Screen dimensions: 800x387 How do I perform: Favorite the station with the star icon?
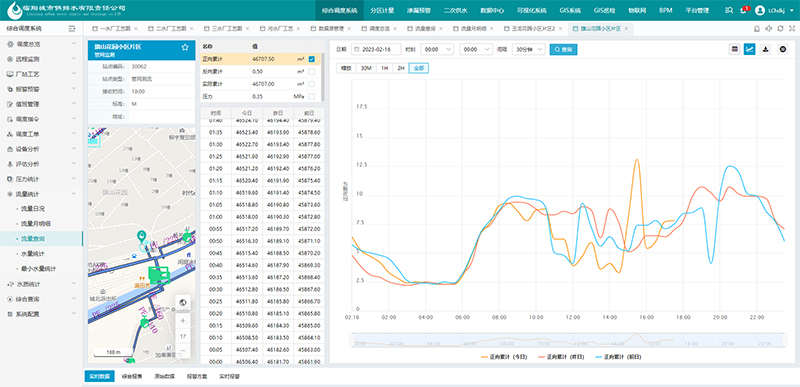pyautogui.click(x=185, y=47)
